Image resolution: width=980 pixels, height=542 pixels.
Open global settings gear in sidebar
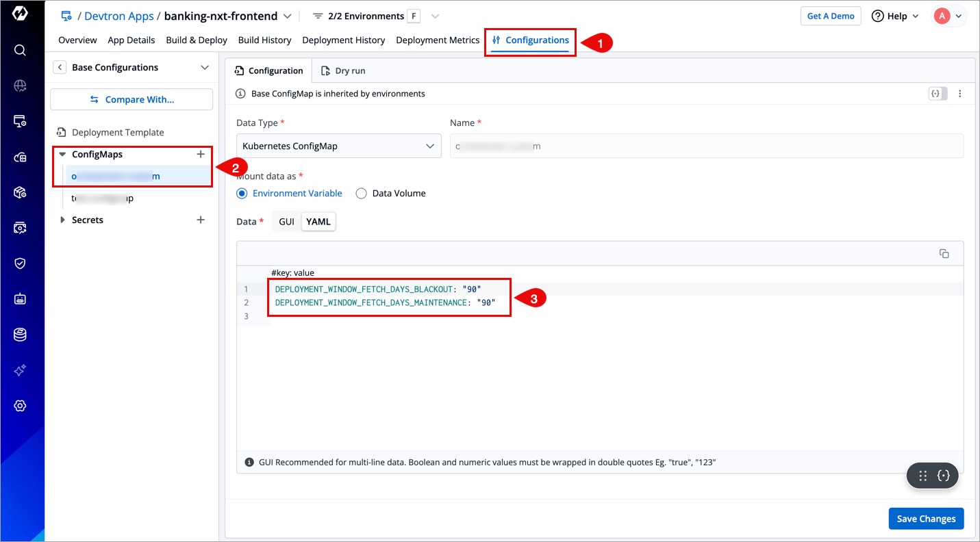20,406
